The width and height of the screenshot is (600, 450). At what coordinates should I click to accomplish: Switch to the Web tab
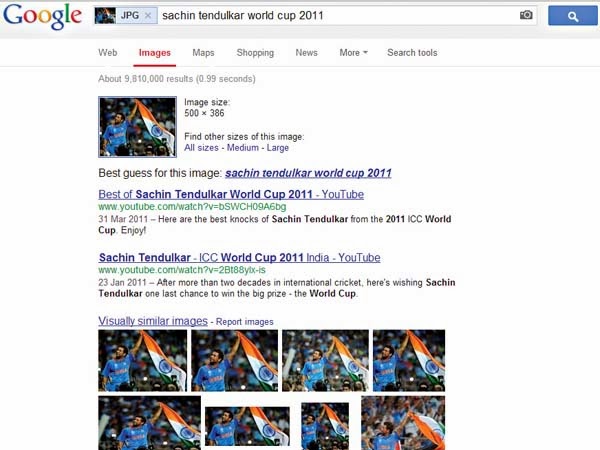coord(108,53)
